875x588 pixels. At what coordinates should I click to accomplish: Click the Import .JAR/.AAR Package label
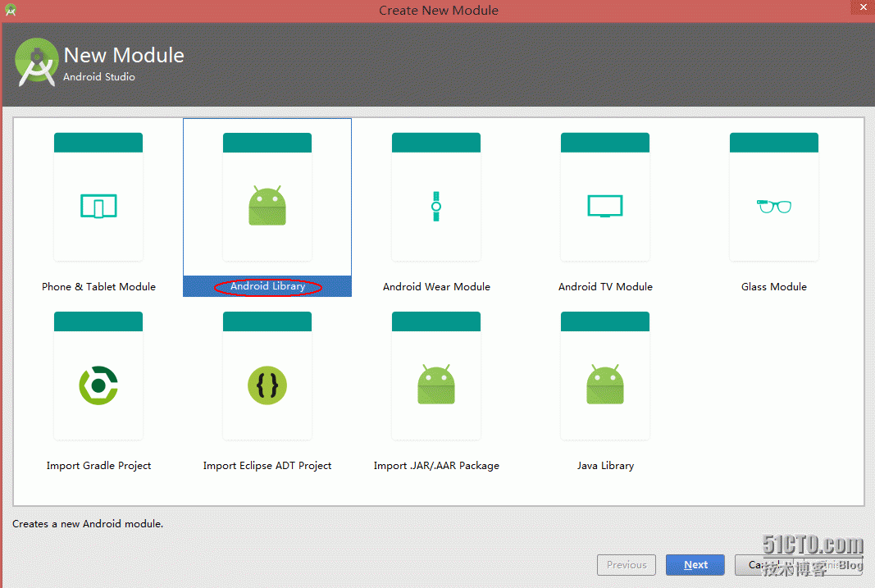pos(436,466)
